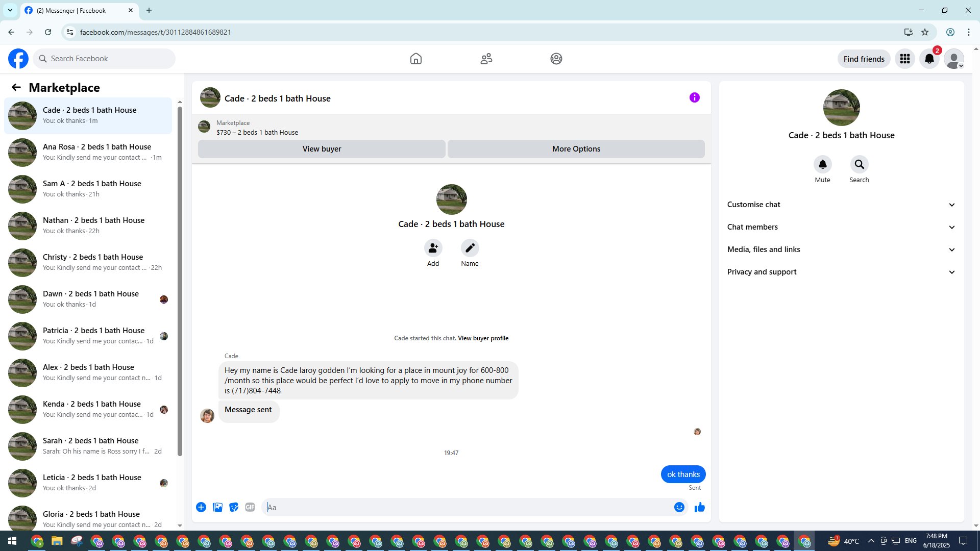Open the tab search dropdown arrow
This screenshot has height=551, width=980.
coord(10,10)
